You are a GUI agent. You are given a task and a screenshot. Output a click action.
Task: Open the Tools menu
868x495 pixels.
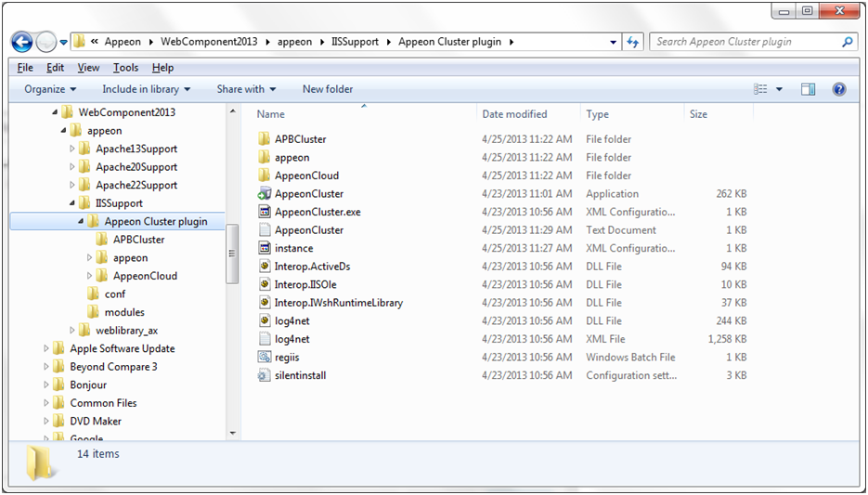(x=125, y=68)
